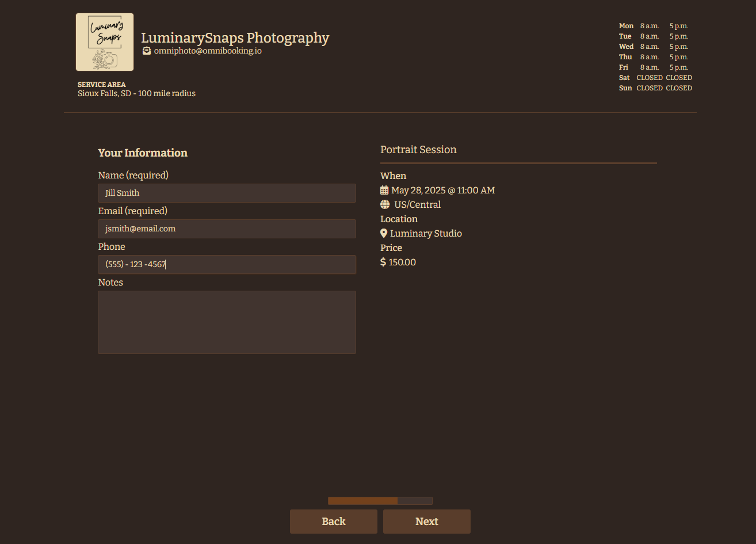Proceed using the Next button

427,522
